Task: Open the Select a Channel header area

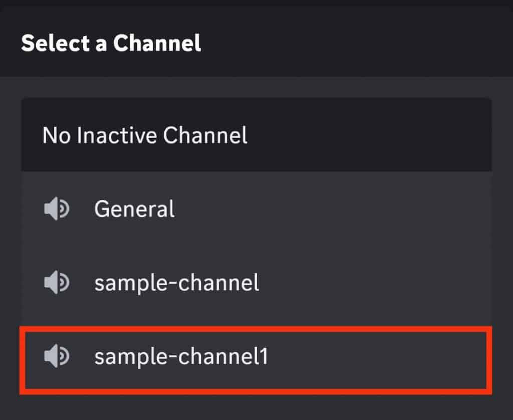Action: pyautogui.click(x=111, y=44)
